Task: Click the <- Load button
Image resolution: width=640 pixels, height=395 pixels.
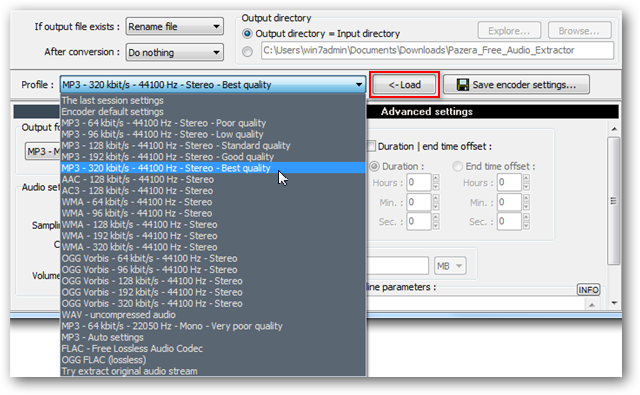Action: pyautogui.click(x=404, y=84)
